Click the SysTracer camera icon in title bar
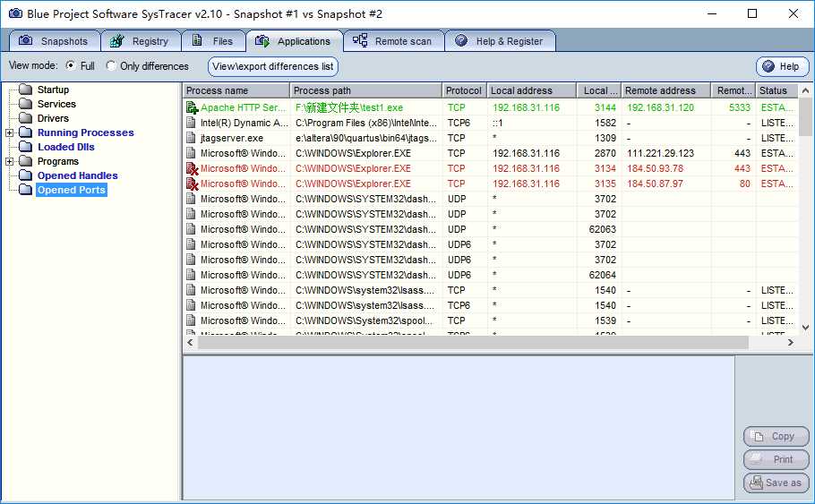This screenshot has height=504, width=815. click(15, 13)
